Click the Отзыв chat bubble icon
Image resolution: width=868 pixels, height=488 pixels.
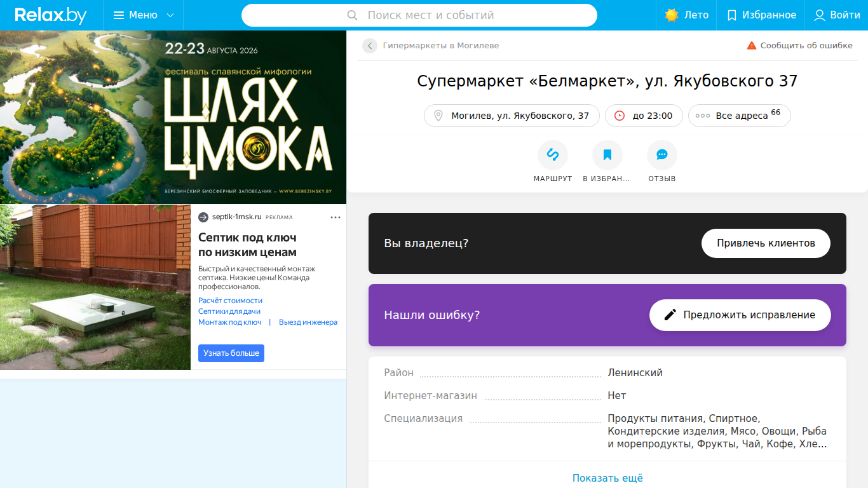tap(662, 155)
